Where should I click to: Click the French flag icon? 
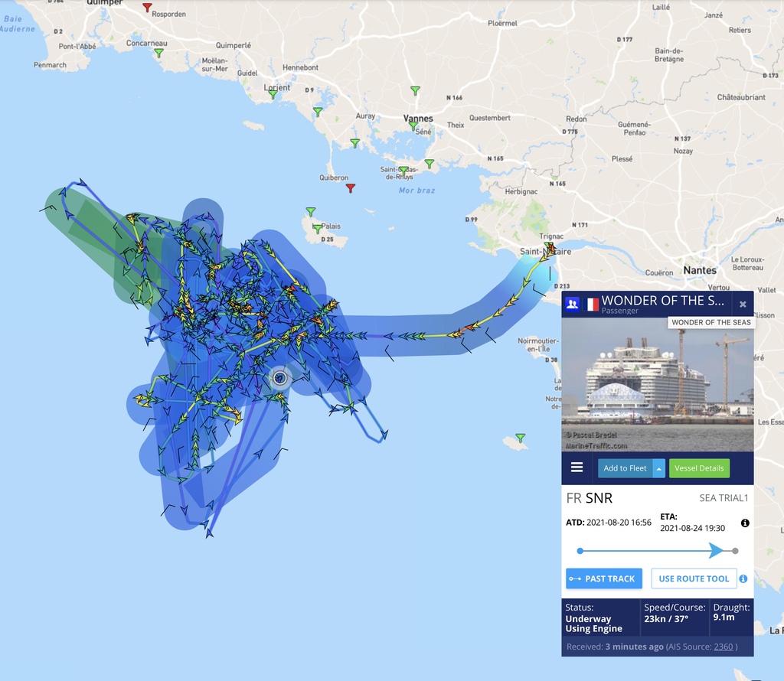point(591,304)
